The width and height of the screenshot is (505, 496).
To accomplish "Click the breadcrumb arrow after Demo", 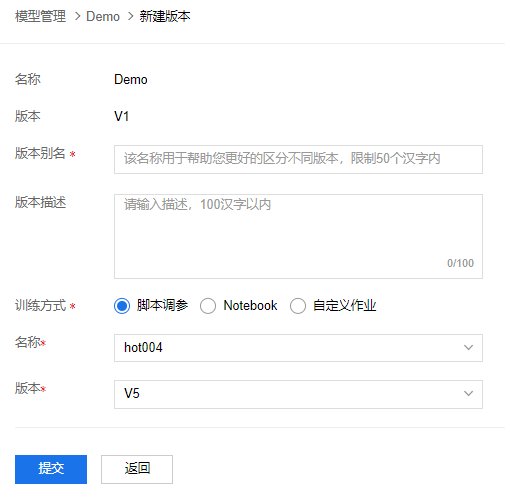I will point(131,16).
